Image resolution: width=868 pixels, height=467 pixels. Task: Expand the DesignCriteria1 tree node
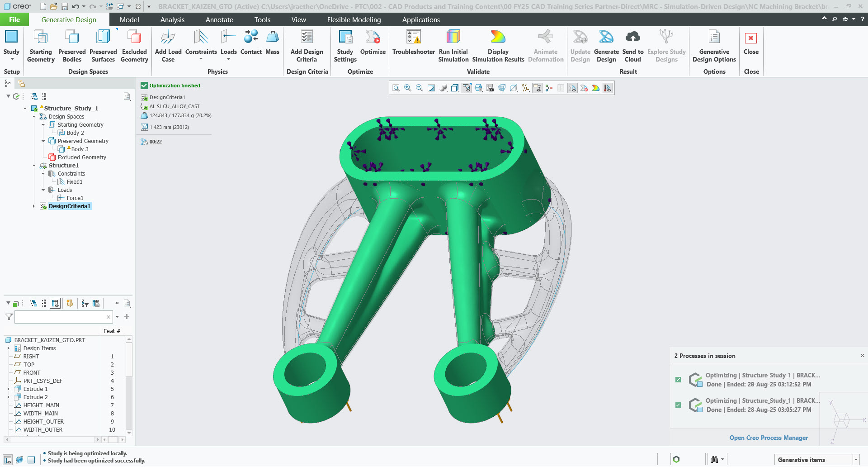(x=34, y=206)
